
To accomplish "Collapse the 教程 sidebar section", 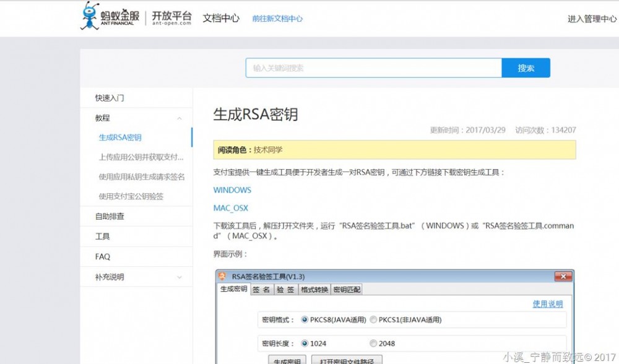I will point(179,118).
